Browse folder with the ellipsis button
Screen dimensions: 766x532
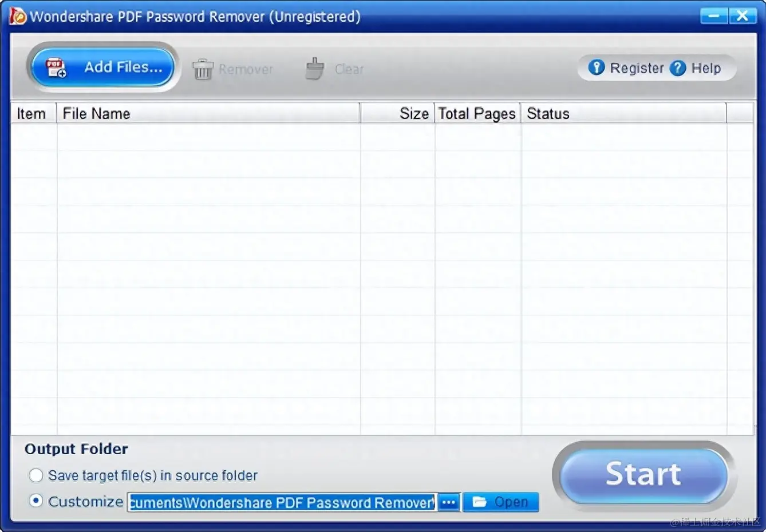pos(449,502)
